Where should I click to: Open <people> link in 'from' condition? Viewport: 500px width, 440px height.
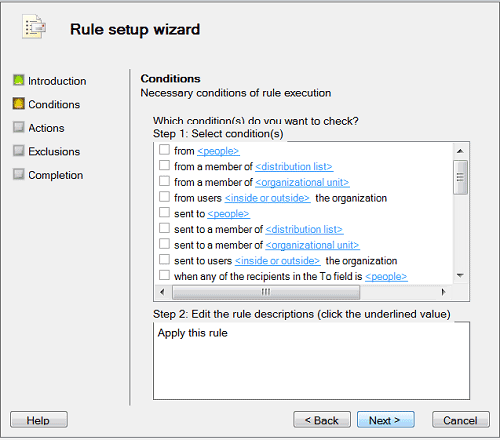pyautogui.click(x=218, y=151)
